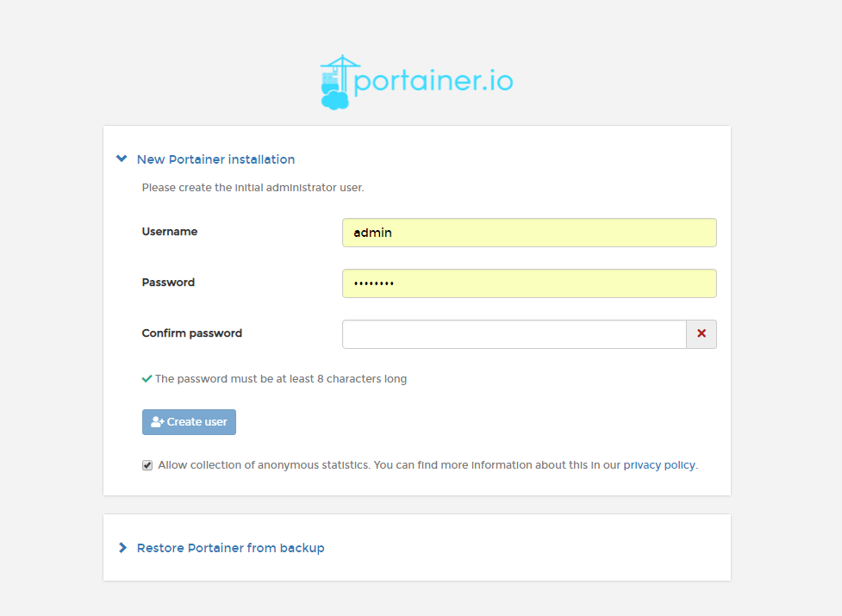
Task: Collapse the New Portainer installation section
Action: pos(206,159)
